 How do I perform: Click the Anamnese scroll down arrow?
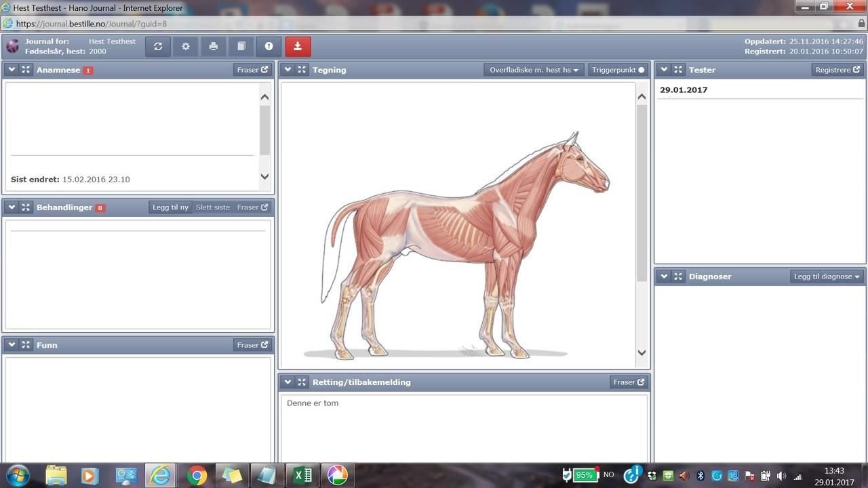[x=264, y=176]
